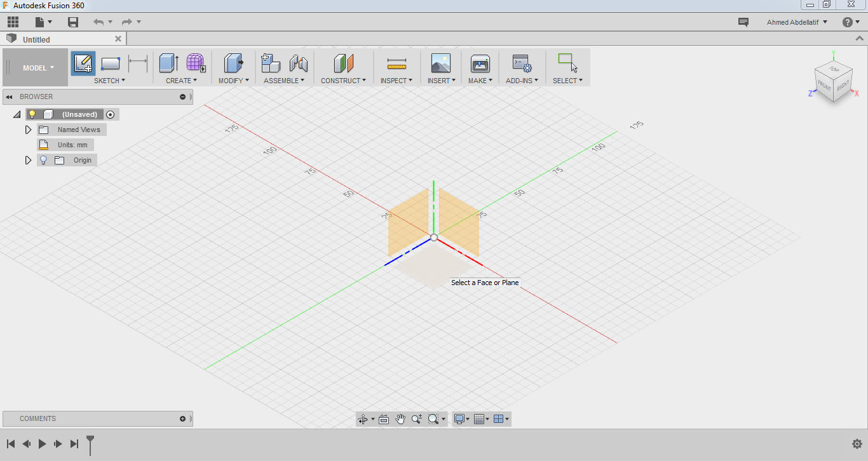This screenshot has height=461, width=868.
Task: Open the SELECT dropdown menu
Action: tap(567, 81)
